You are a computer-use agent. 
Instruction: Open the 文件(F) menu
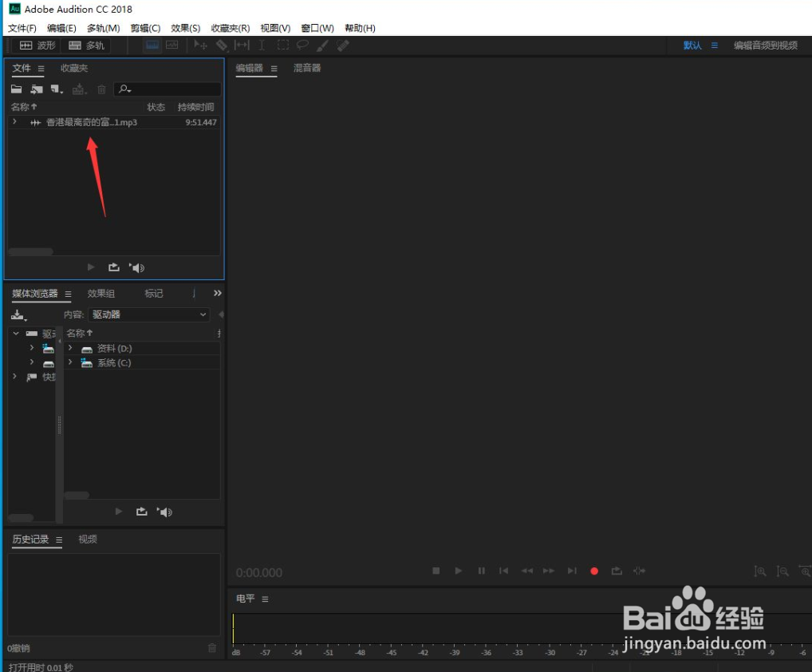(x=22, y=28)
